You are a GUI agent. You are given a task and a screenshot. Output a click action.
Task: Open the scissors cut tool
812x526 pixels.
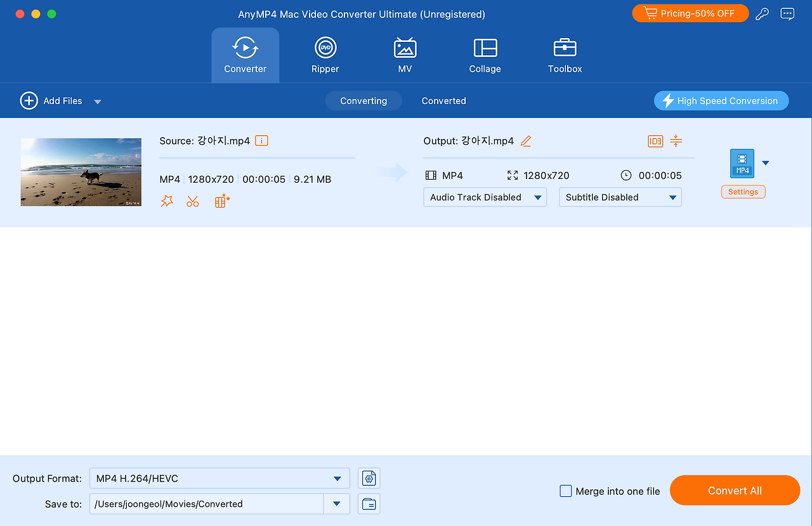click(x=193, y=201)
